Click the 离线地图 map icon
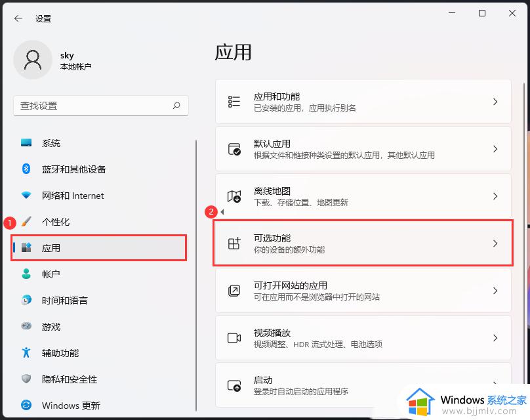The height and width of the screenshot is (420, 530). [x=234, y=196]
